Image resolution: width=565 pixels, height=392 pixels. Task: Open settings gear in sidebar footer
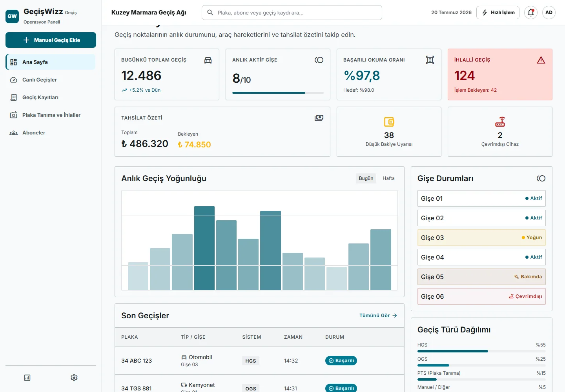[74, 377]
